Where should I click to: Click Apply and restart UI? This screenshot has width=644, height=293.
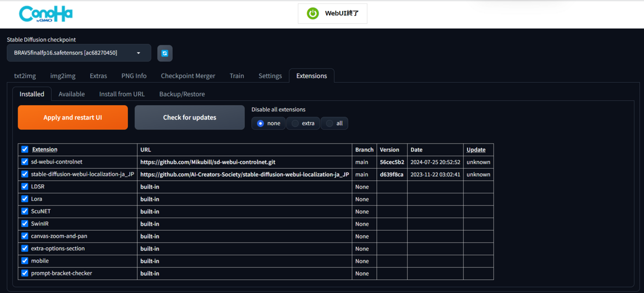coord(73,117)
